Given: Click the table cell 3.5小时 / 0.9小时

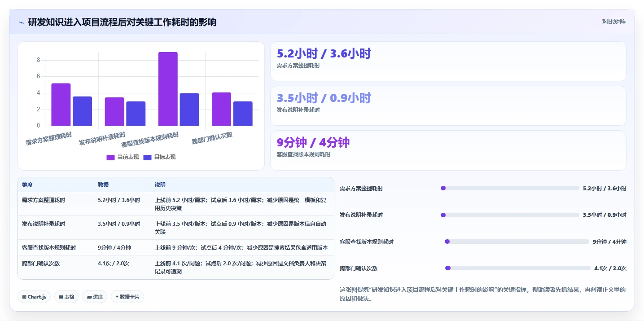Looking at the screenshot, I should tap(119, 224).
